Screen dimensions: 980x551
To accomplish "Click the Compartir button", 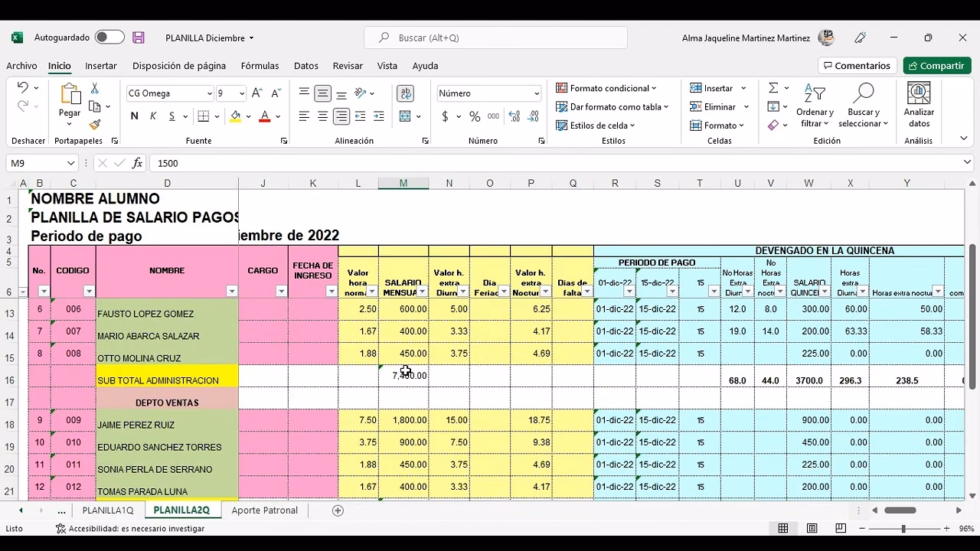I will pyautogui.click(x=936, y=66).
